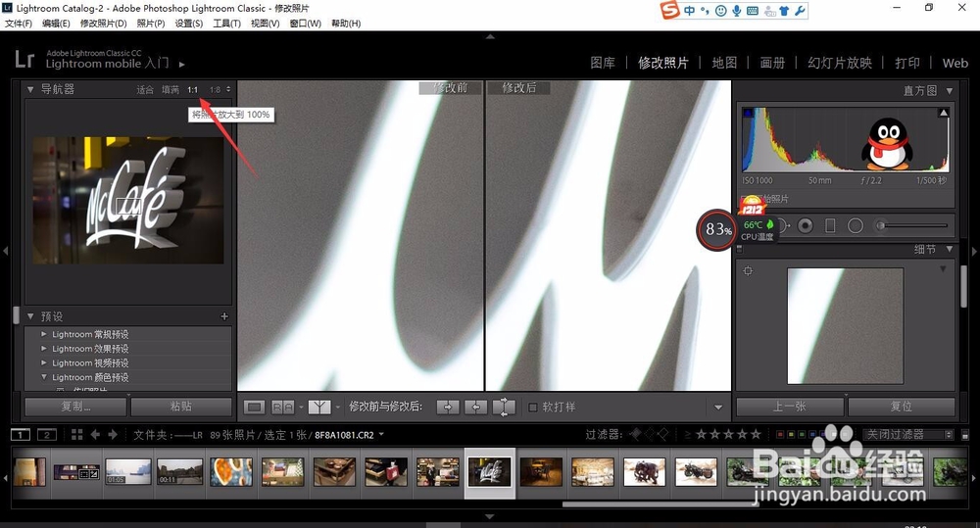Click the 上一张 previous button

point(790,407)
